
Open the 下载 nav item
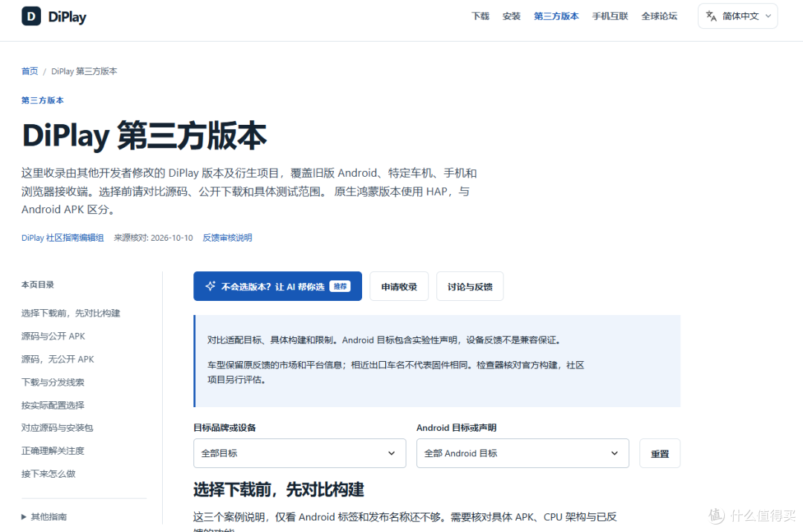pyautogui.click(x=480, y=16)
